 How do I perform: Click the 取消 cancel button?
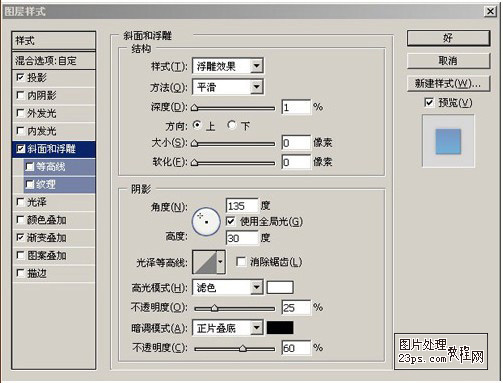[448, 61]
